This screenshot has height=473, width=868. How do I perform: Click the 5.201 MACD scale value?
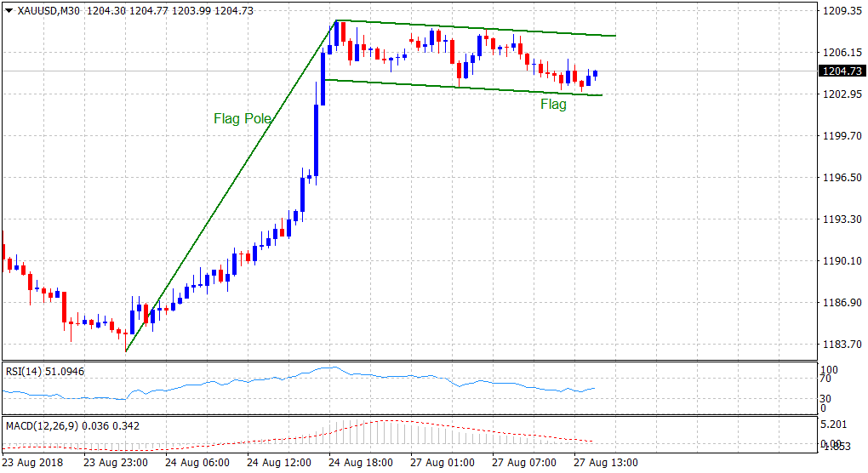(832, 425)
